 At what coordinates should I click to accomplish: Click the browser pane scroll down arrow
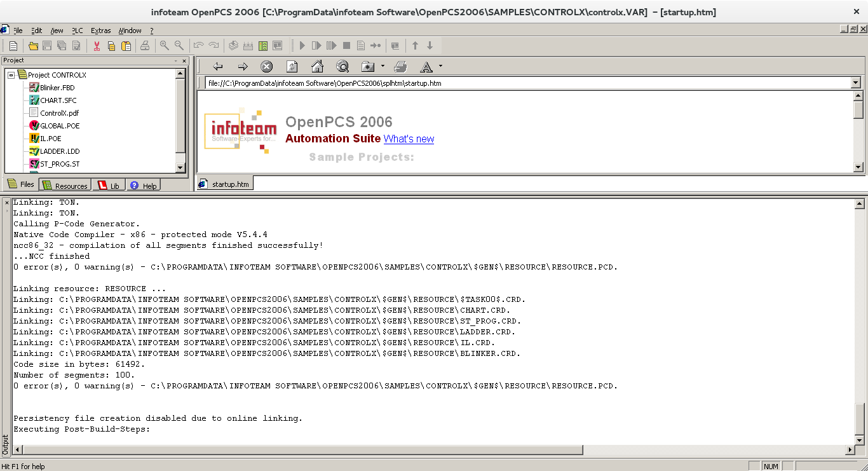coord(858,167)
